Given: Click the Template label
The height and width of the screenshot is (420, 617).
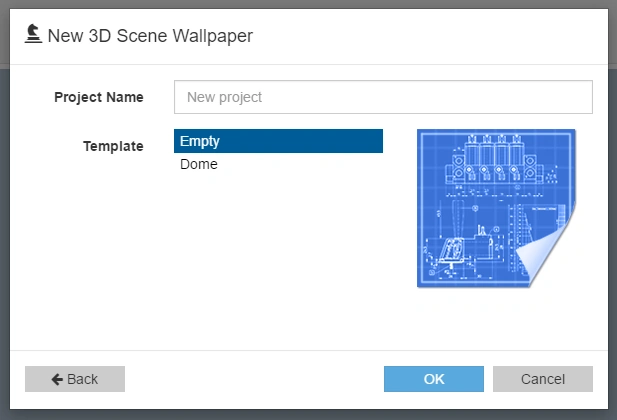Looking at the screenshot, I should [x=113, y=146].
